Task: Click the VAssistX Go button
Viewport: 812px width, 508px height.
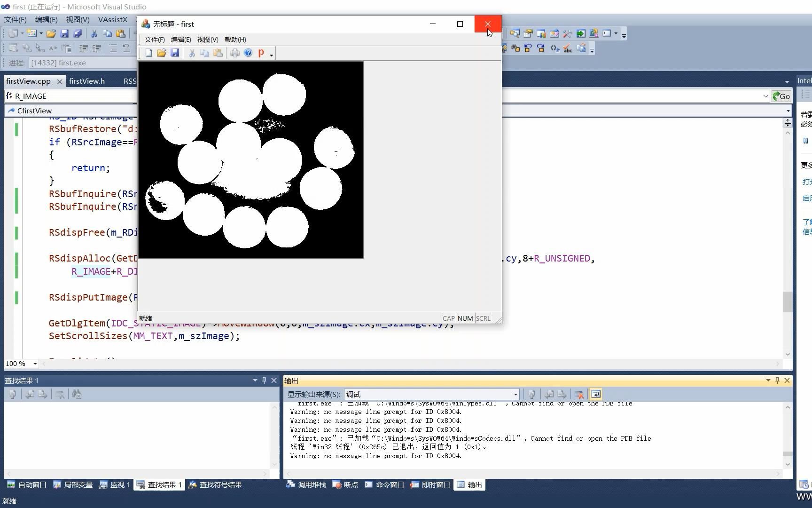Action: (x=781, y=96)
